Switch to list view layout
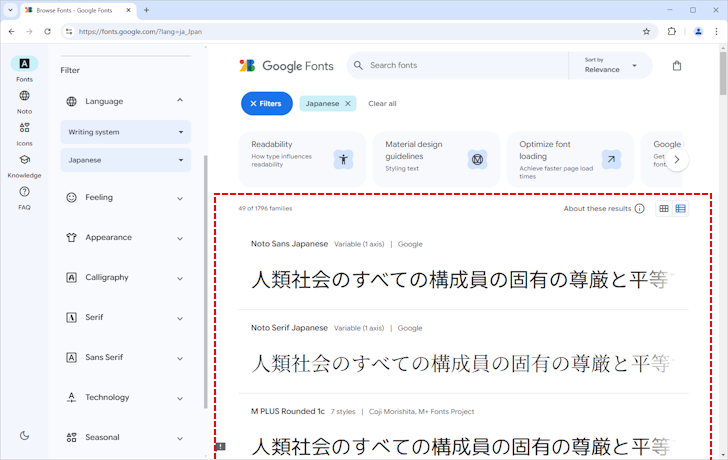This screenshot has height=460, width=728. click(x=680, y=208)
